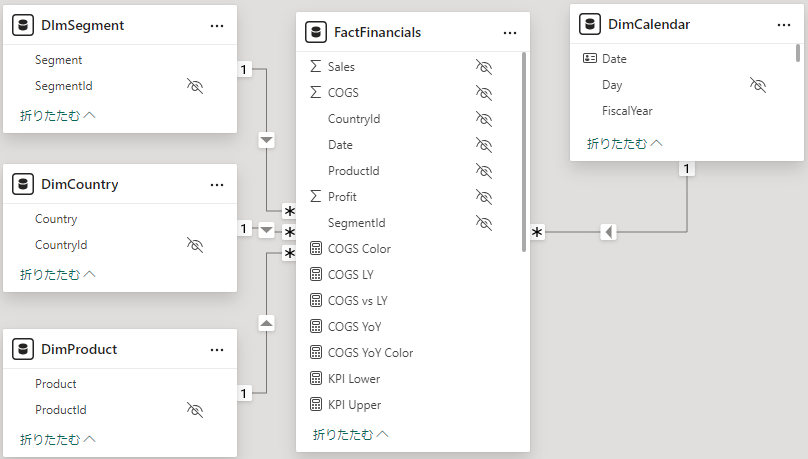Image resolution: width=808 pixels, height=459 pixels.
Task: Click the FactFinancials table database icon
Action: coord(316,32)
